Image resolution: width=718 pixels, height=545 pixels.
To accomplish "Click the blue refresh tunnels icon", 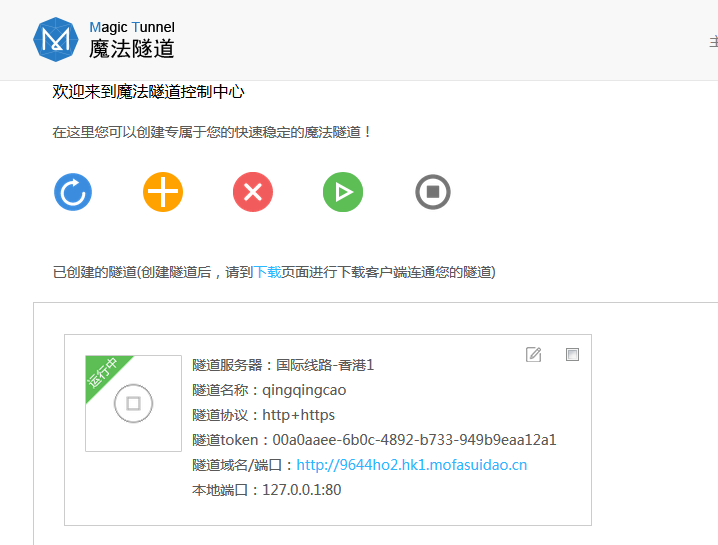I will (x=73, y=192).
